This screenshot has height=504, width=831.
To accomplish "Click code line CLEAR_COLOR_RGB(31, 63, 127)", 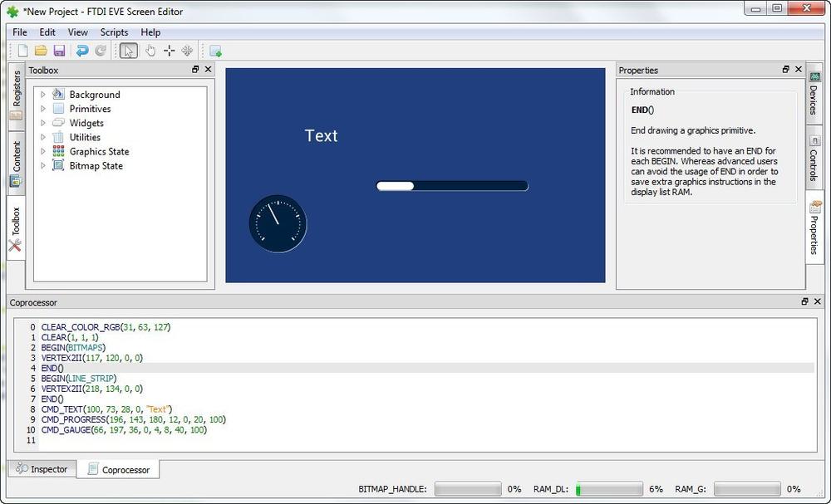I will coord(106,327).
